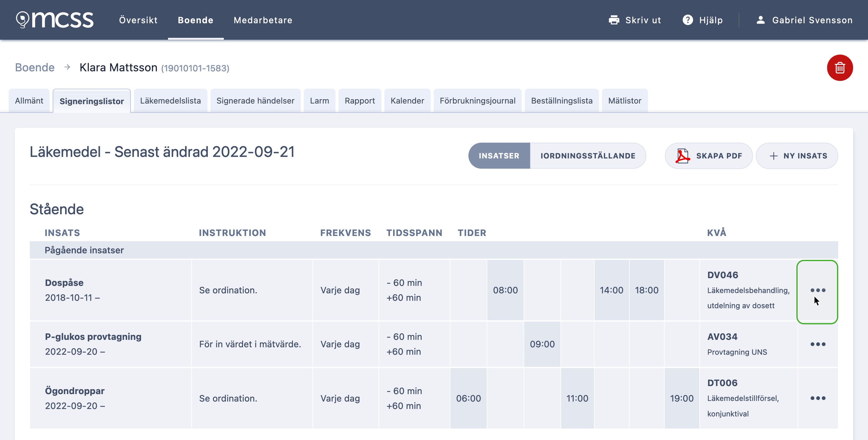The height and width of the screenshot is (440, 868).
Task: Click the question mark help icon
Action: [688, 20]
